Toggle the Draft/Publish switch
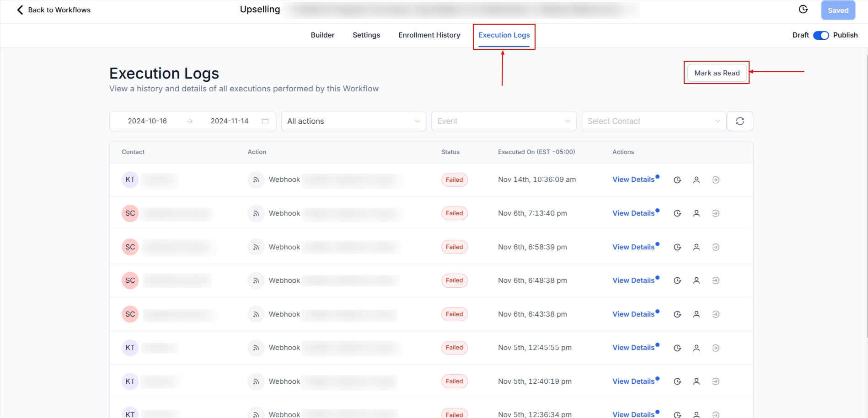Screen dimensions: 868x418 821,35
